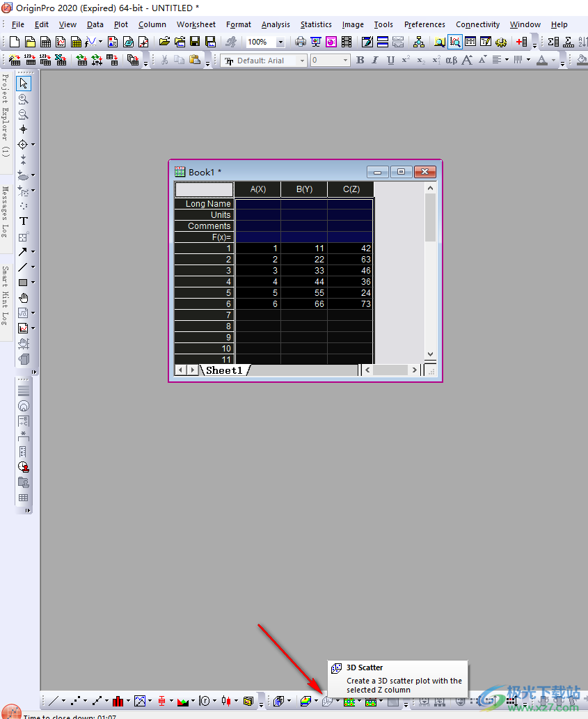
Task: Expand the scatter plot type dropdown arrow
Action: pos(85,701)
